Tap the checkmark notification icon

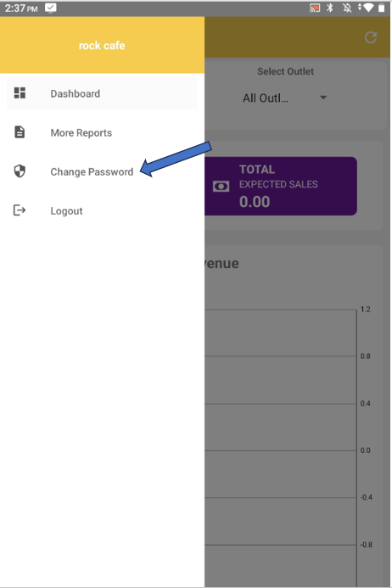point(51,8)
